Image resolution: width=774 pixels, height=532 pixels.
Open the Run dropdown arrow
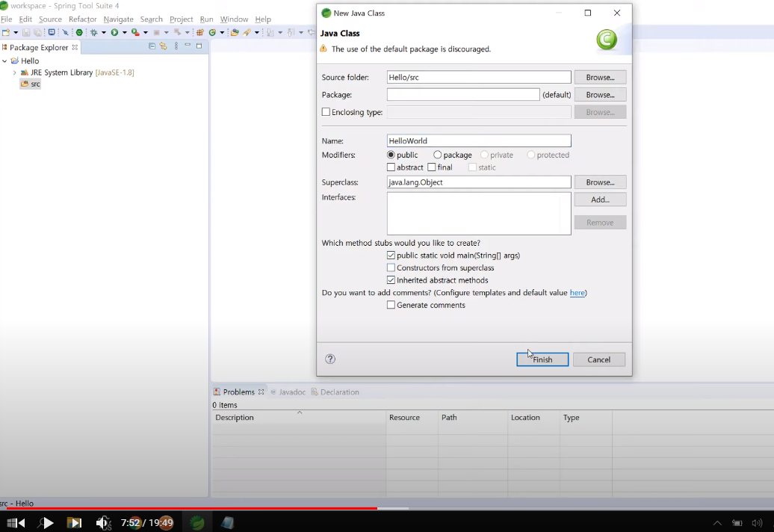click(124, 33)
